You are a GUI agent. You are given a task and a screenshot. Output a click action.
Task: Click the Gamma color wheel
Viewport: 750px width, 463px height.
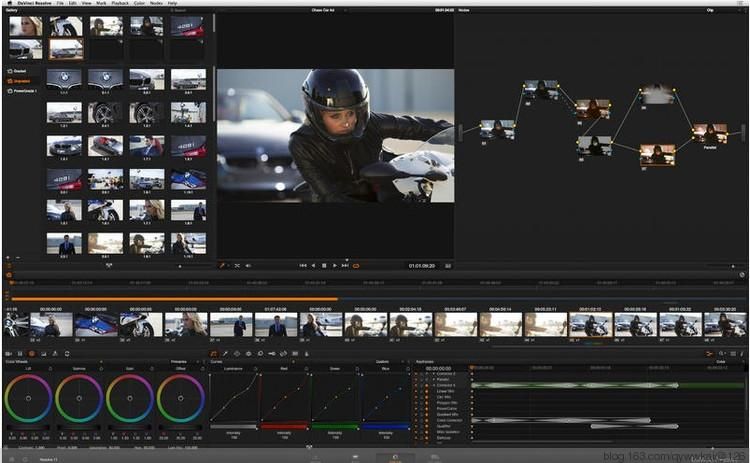(x=79, y=399)
